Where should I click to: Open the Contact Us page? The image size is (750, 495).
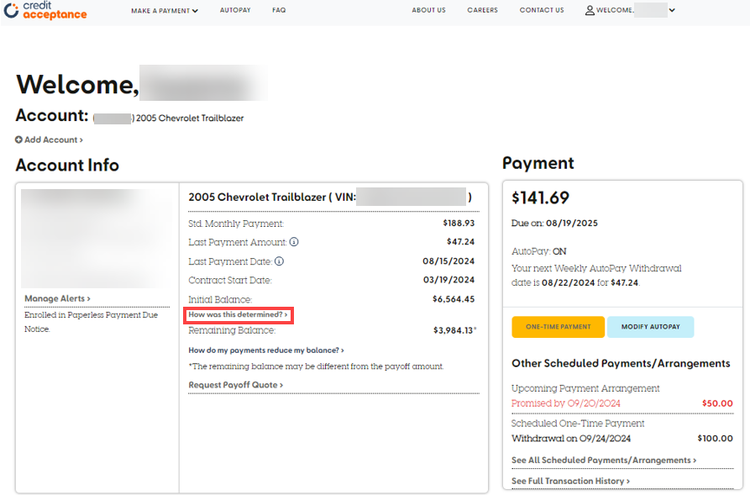pos(541,11)
